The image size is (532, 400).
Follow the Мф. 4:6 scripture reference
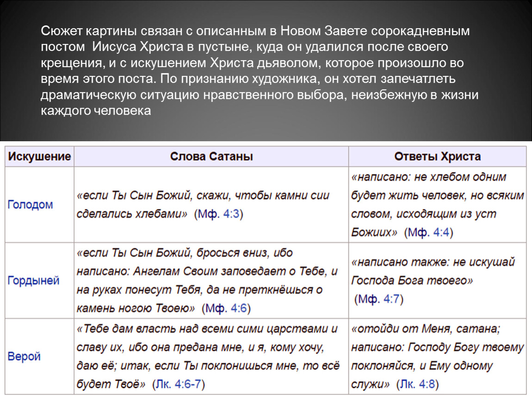pos(226,308)
